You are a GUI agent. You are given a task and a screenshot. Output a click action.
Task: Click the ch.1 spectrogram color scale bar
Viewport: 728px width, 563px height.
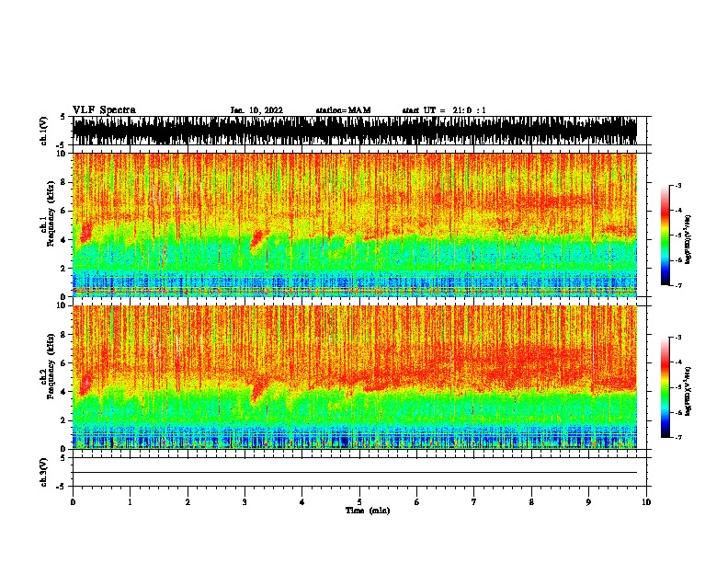665,236
